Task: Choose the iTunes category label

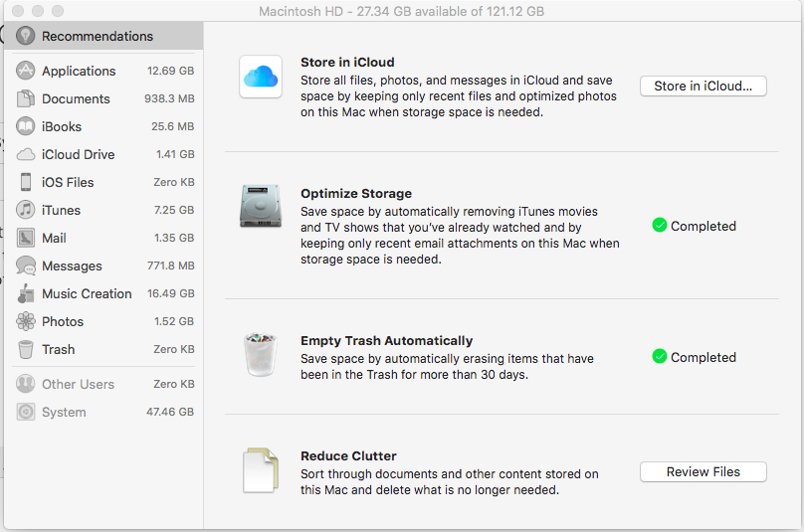Action: [x=61, y=210]
